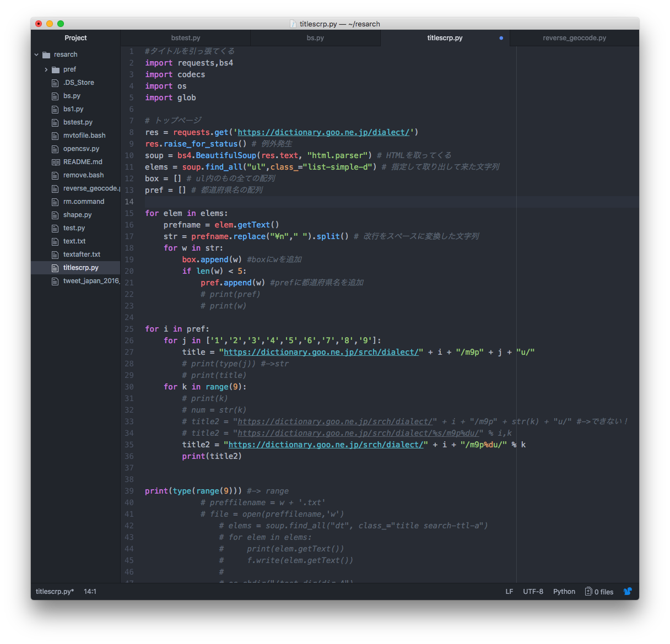Open the 14:1 cursor position go-to-line
The image size is (670, 644).
click(90, 592)
